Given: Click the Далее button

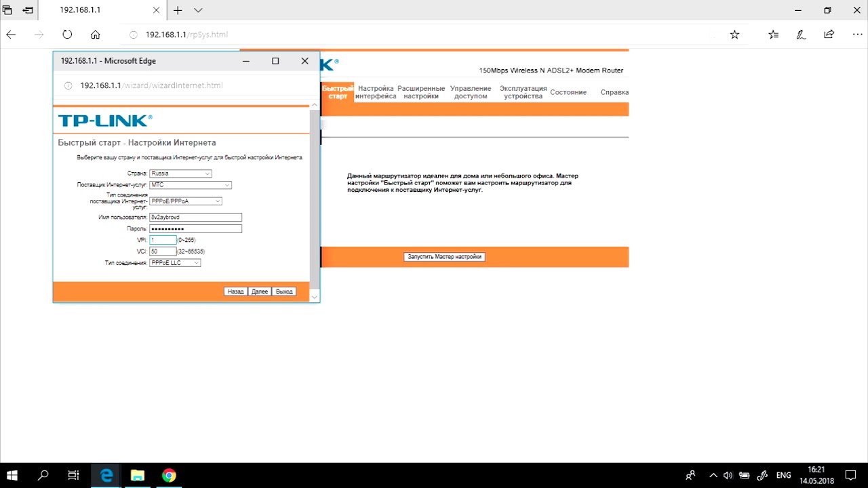Looking at the screenshot, I should (x=260, y=291).
